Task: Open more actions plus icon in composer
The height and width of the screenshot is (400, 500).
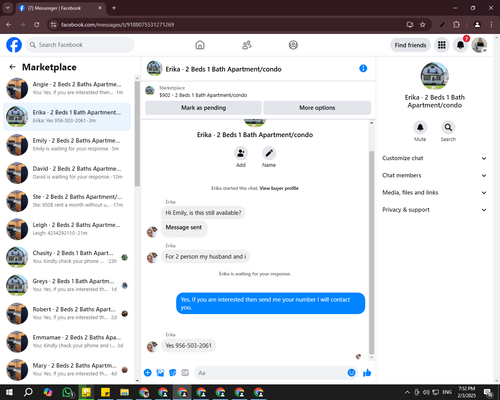Action: point(148,373)
